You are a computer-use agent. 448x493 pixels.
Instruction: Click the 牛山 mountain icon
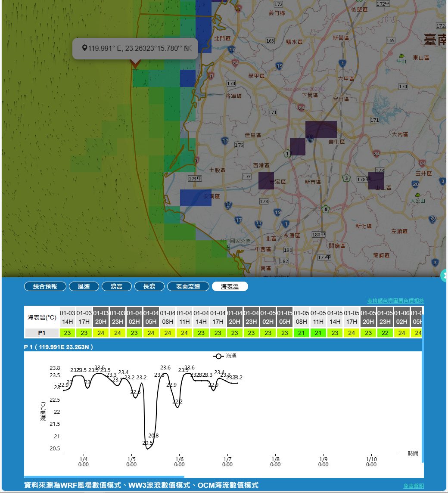click(401, 56)
